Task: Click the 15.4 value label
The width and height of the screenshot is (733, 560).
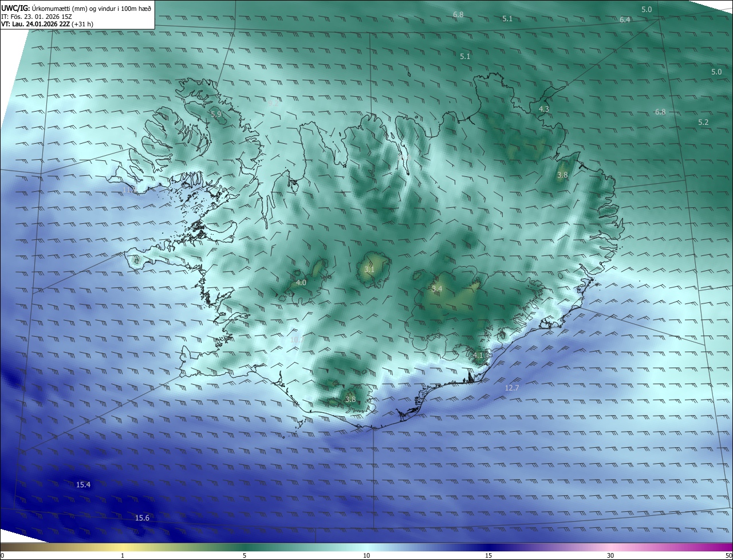Action: [83, 484]
